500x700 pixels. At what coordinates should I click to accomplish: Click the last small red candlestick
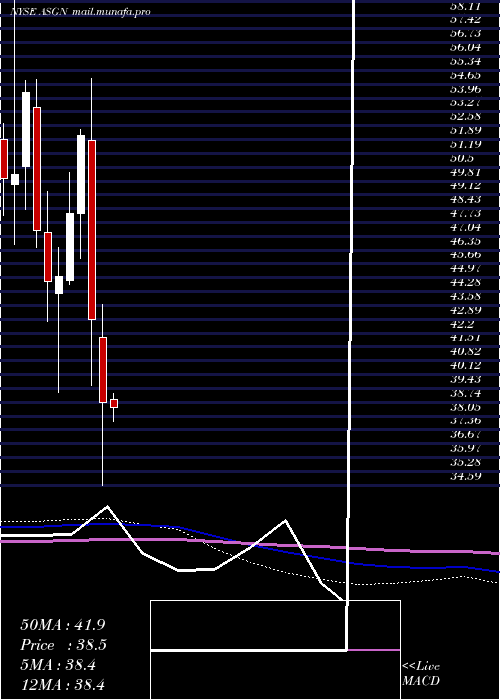pos(114,404)
